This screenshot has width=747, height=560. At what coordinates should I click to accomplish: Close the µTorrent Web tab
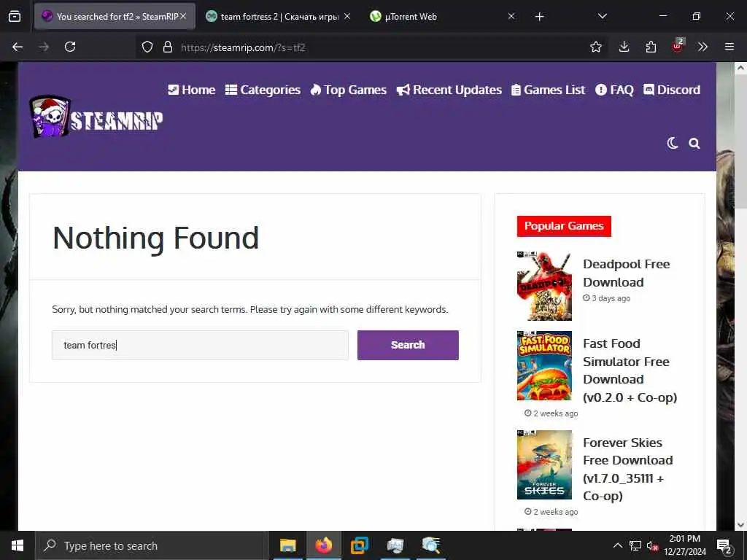[x=511, y=16]
